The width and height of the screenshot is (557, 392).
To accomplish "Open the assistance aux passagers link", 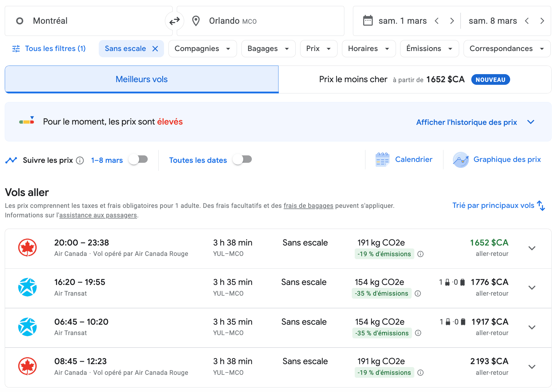I will point(98,215).
